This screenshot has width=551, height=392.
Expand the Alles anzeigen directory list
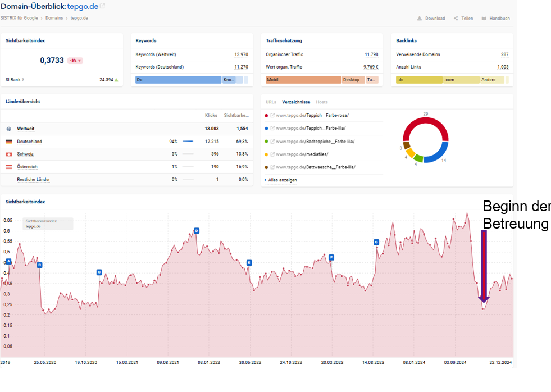coord(282,180)
